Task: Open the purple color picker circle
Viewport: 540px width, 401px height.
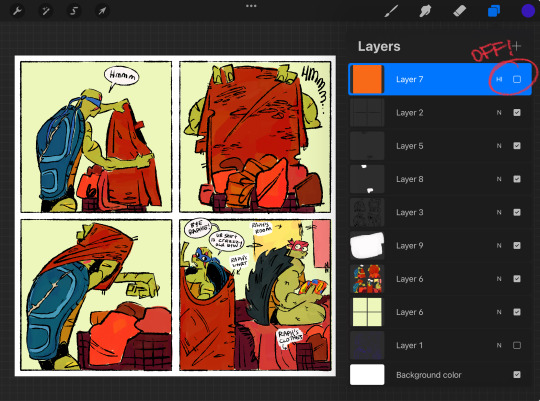Action: (x=528, y=11)
